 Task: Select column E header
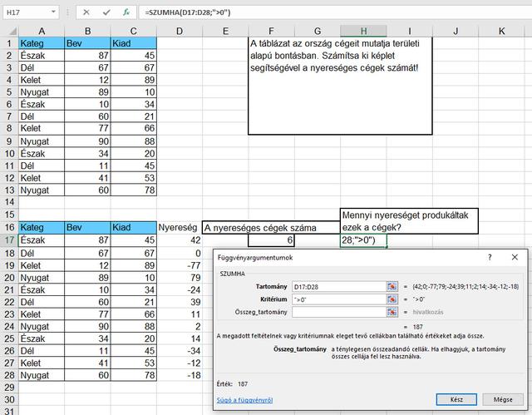tap(225, 32)
